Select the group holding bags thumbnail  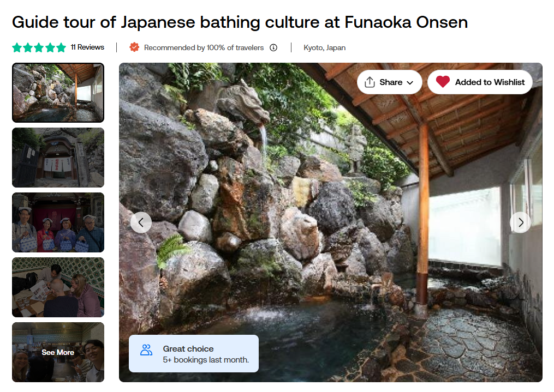pos(58,222)
